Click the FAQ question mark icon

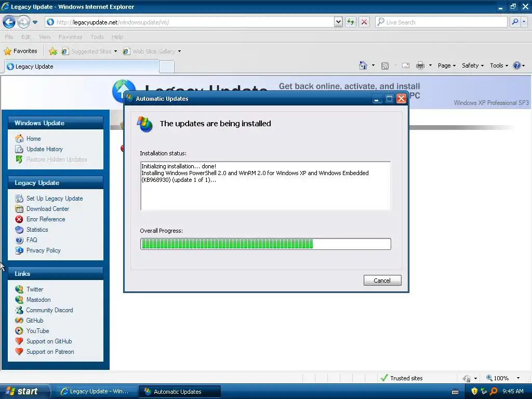(19, 240)
